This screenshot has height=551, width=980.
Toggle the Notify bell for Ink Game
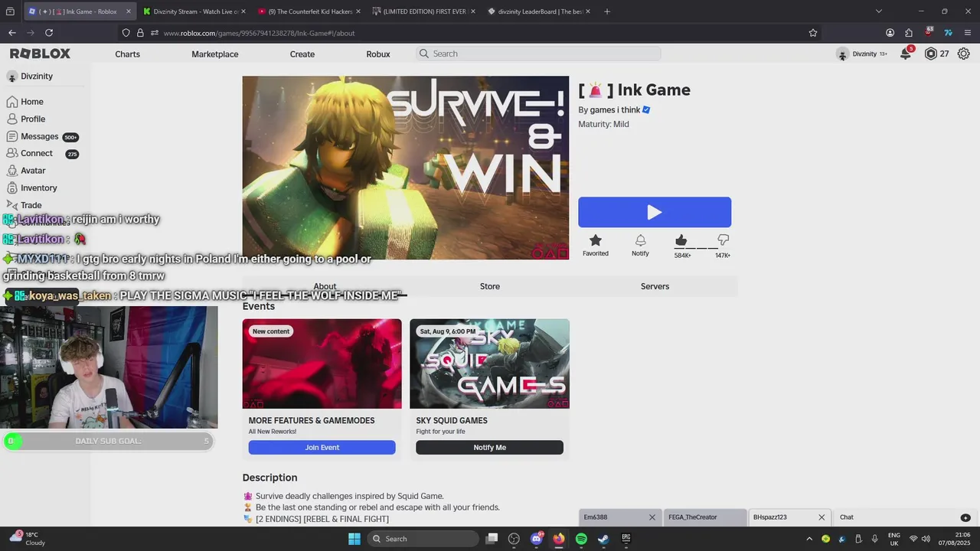tap(640, 240)
